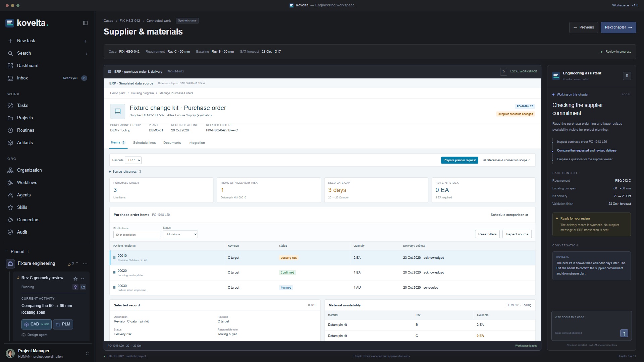Click Reset filters button
Viewport: 644px width, 362px height.
tap(487, 234)
